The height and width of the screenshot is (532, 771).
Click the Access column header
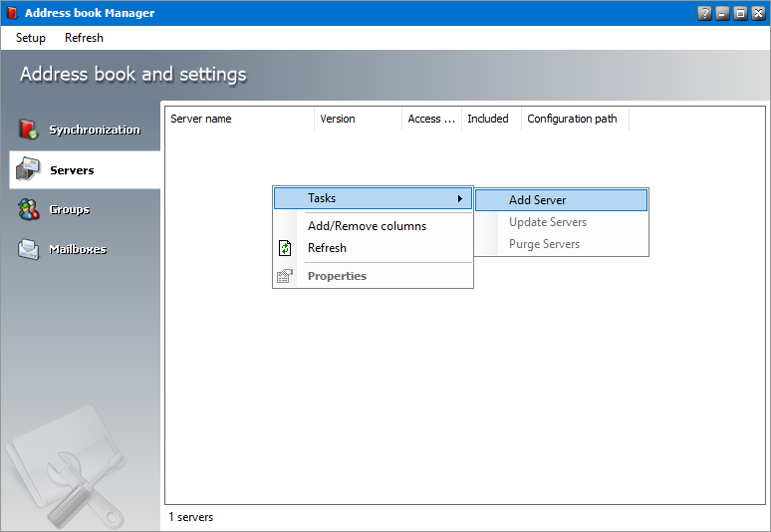(x=430, y=119)
